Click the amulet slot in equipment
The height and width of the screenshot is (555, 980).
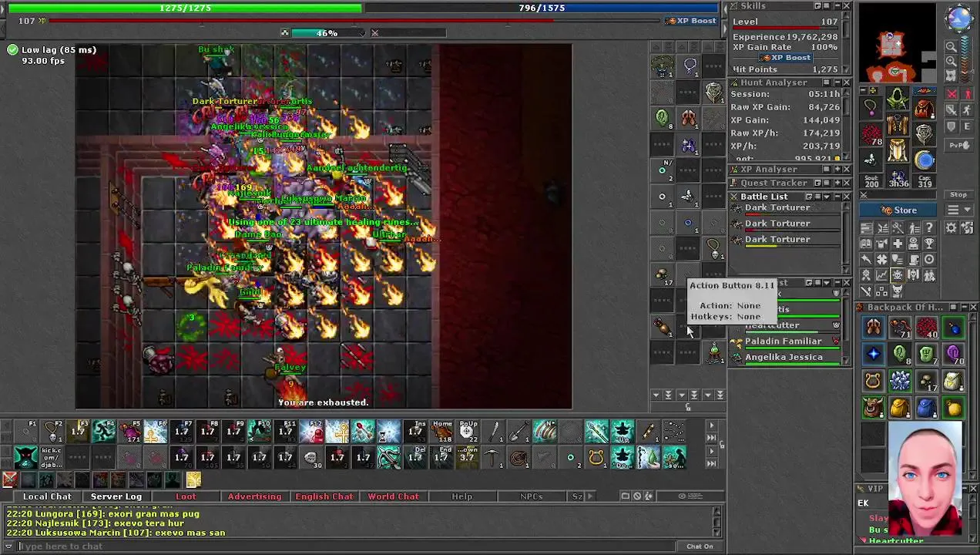point(871,107)
